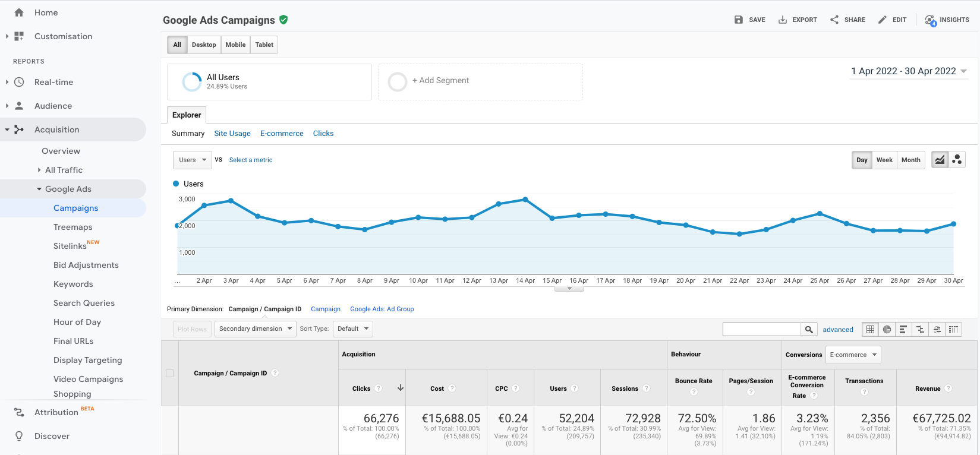Switch to the line chart view icon
Screen dimensions: 980x455
coord(940,160)
